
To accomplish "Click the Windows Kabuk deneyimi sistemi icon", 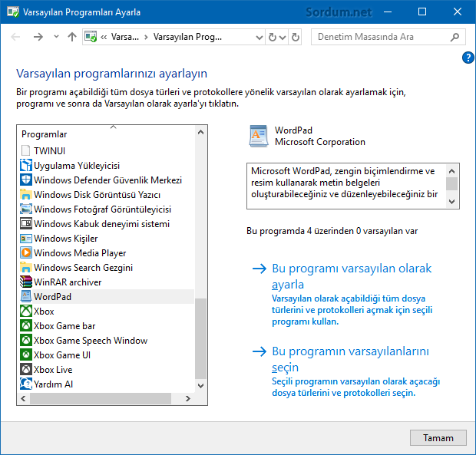I will (x=26, y=223).
